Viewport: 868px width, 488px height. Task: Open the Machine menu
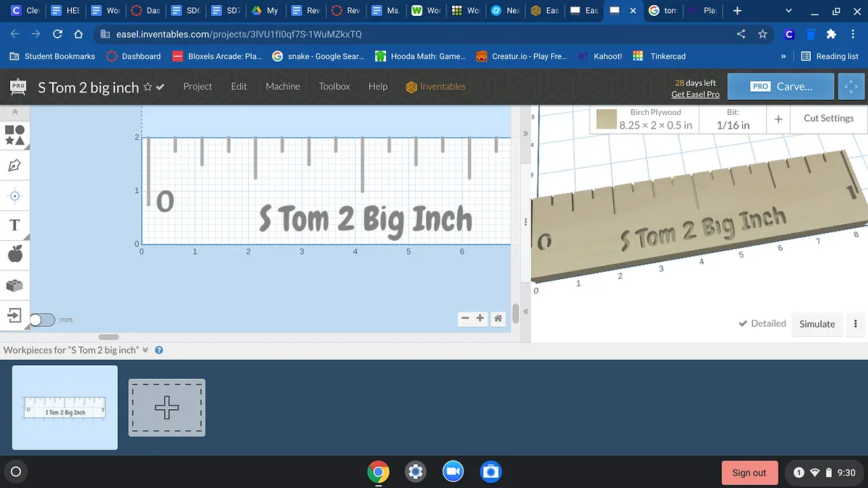click(282, 86)
